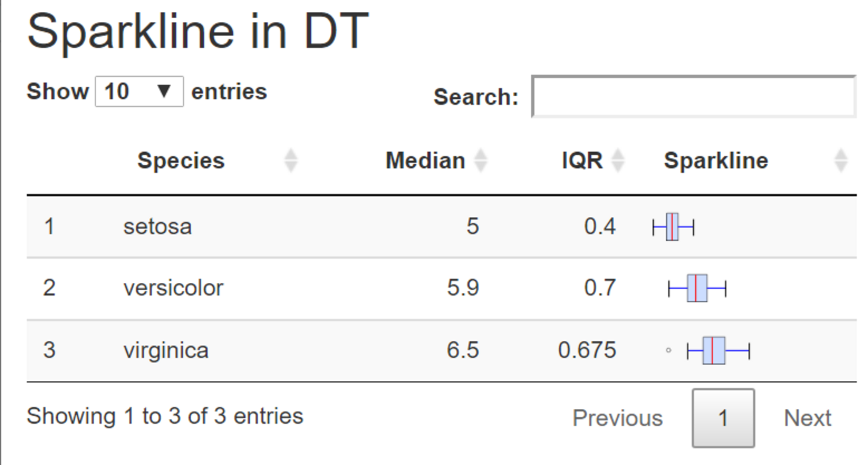The height and width of the screenshot is (465, 868).
Task: Click the versicolor boxplot sparkline
Action: pyautogui.click(x=697, y=288)
